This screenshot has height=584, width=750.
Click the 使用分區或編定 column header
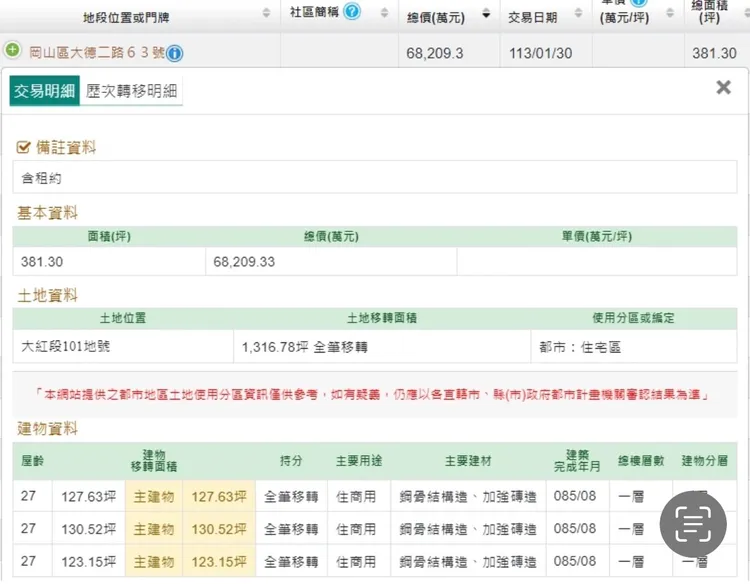[633, 318]
